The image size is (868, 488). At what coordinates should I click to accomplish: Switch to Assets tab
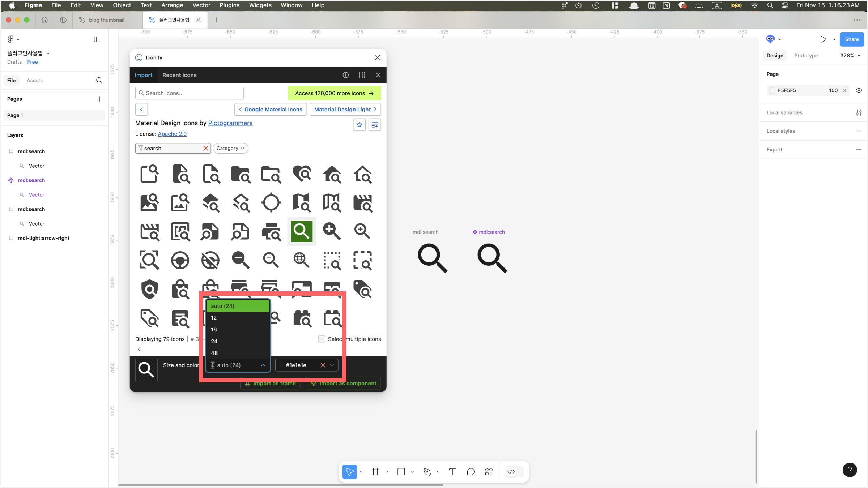(x=35, y=80)
